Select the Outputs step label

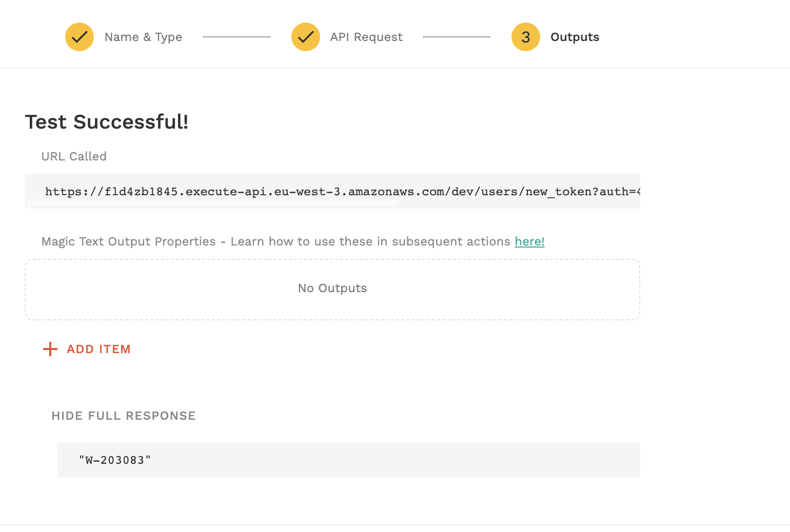point(575,37)
